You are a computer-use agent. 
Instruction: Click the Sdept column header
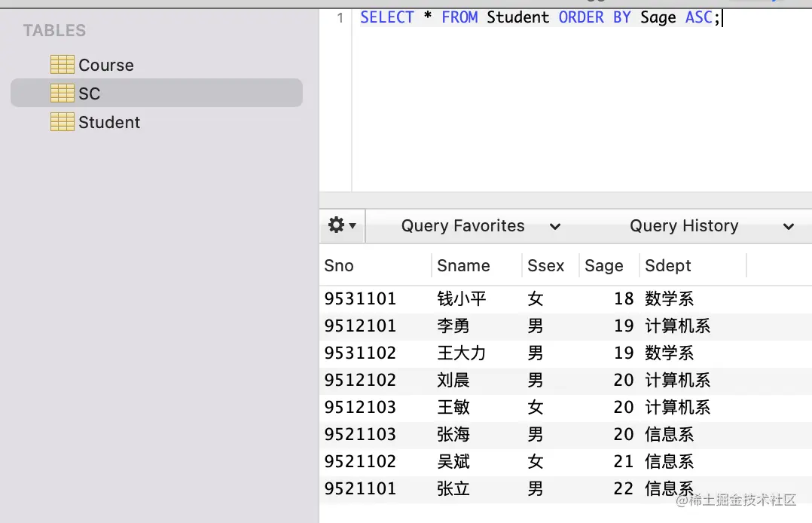(667, 265)
